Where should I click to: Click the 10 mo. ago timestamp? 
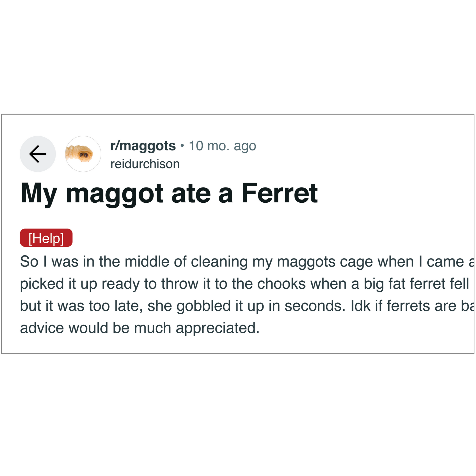[x=222, y=146]
